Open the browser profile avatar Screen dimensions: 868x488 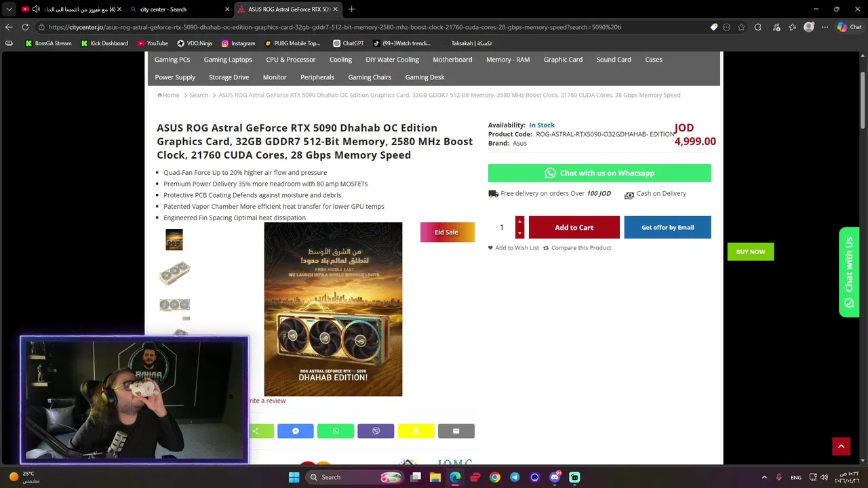[x=808, y=27]
